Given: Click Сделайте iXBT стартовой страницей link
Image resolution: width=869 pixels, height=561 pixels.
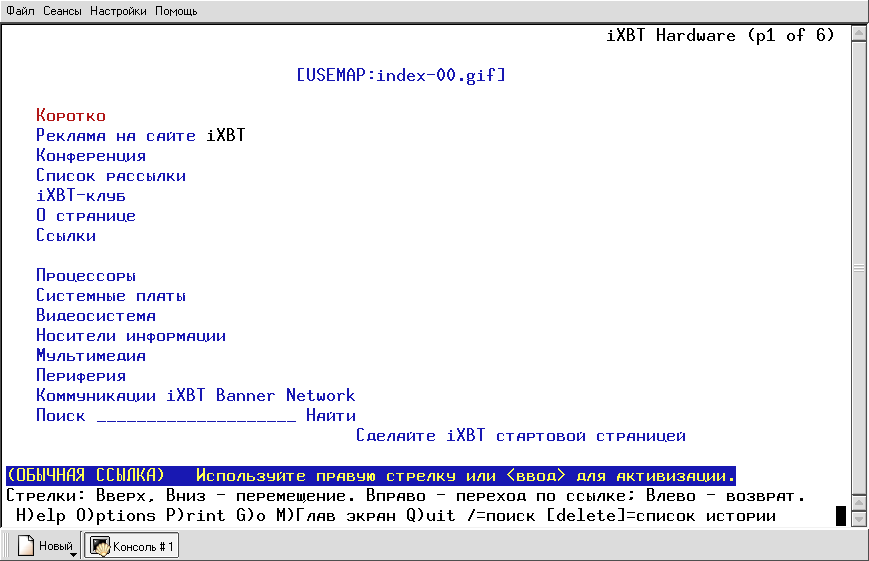Looking at the screenshot, I should coord(520,436).
